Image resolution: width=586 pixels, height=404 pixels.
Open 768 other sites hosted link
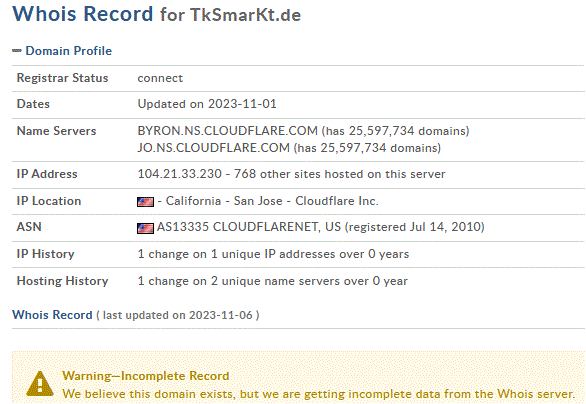[339, 174]
